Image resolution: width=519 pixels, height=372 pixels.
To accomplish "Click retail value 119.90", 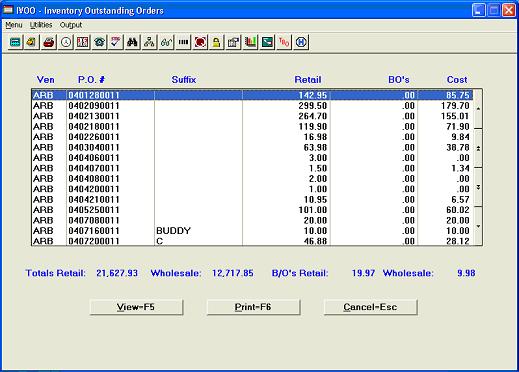I will coord(313,127).
